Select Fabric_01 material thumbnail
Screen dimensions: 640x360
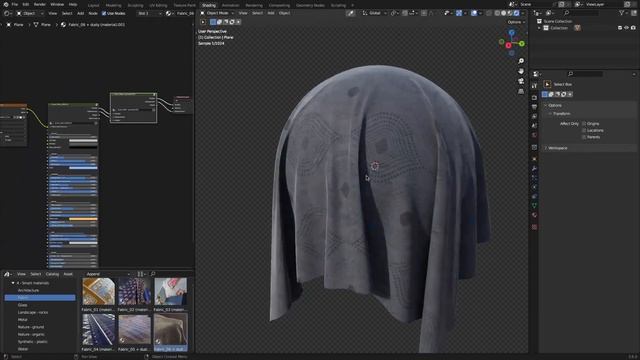coord(98,291)
